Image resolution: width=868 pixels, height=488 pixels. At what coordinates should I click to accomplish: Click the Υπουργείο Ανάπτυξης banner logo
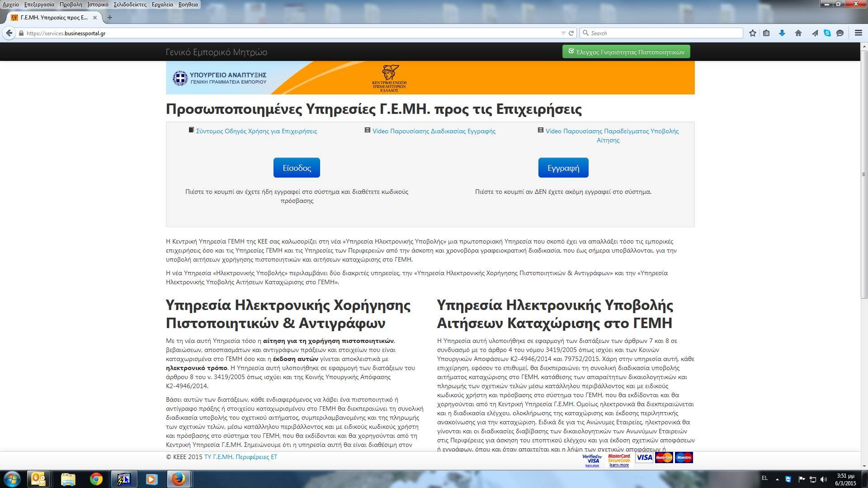tap(220, 78)
